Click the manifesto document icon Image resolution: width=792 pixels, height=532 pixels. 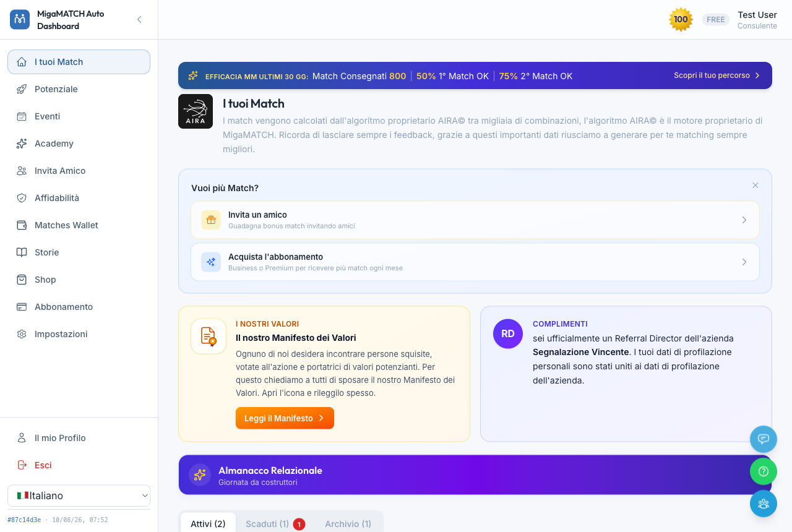click(x=209, y=337)
